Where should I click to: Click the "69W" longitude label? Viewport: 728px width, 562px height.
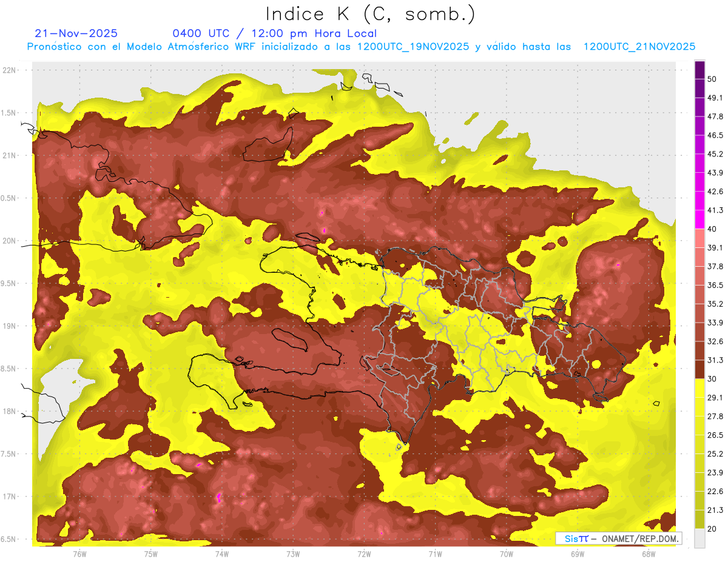(x=578, y=554)
